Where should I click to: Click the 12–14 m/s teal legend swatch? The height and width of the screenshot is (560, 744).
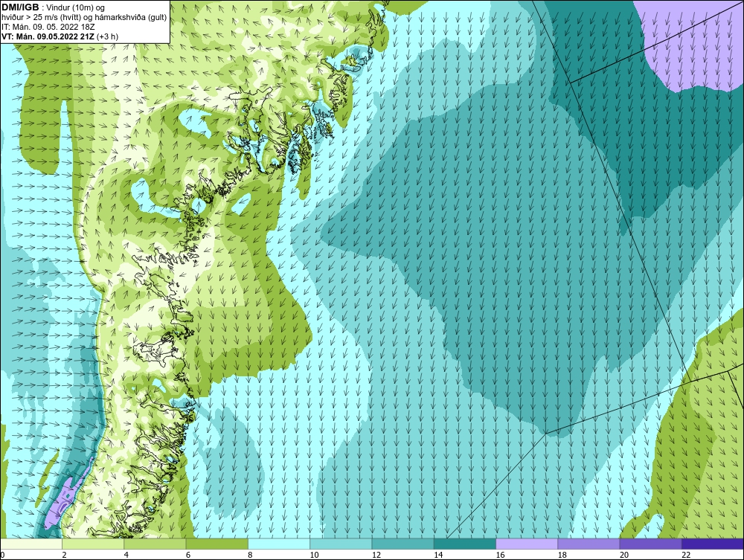403,544
